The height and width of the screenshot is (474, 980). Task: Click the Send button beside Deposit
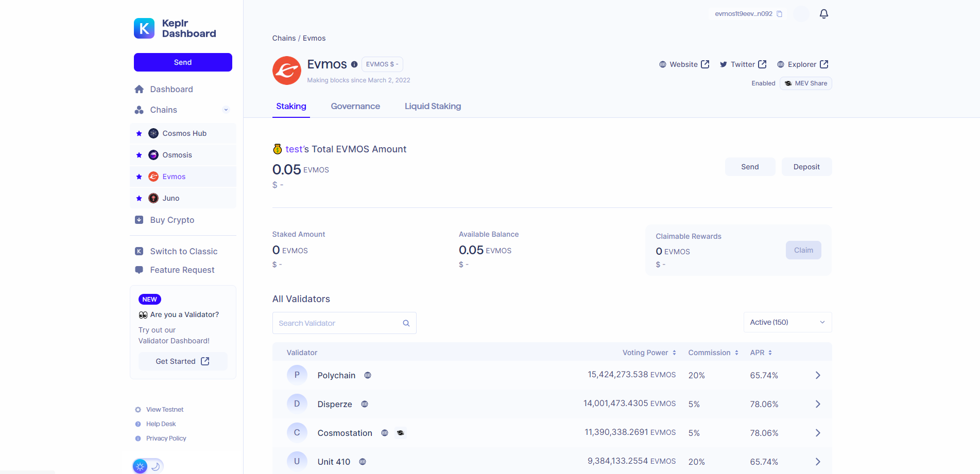(x=750, y=167)
